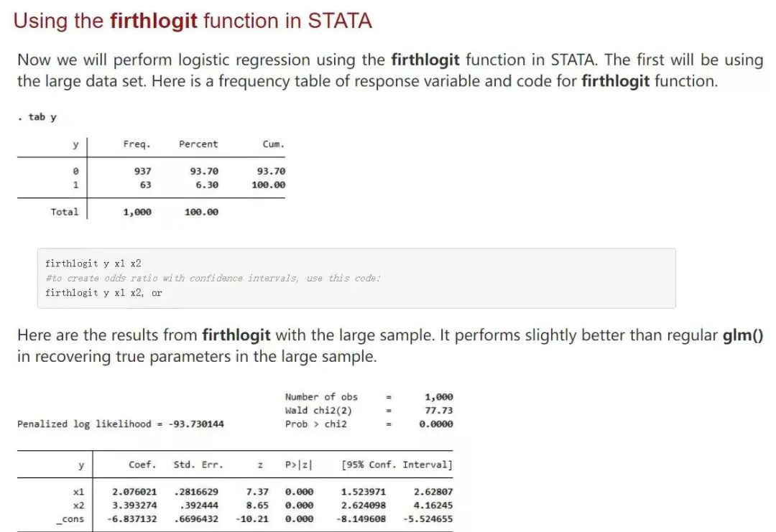Click the Cum. column header
Viewport: 776px width, 532px height.
[273, 144]
